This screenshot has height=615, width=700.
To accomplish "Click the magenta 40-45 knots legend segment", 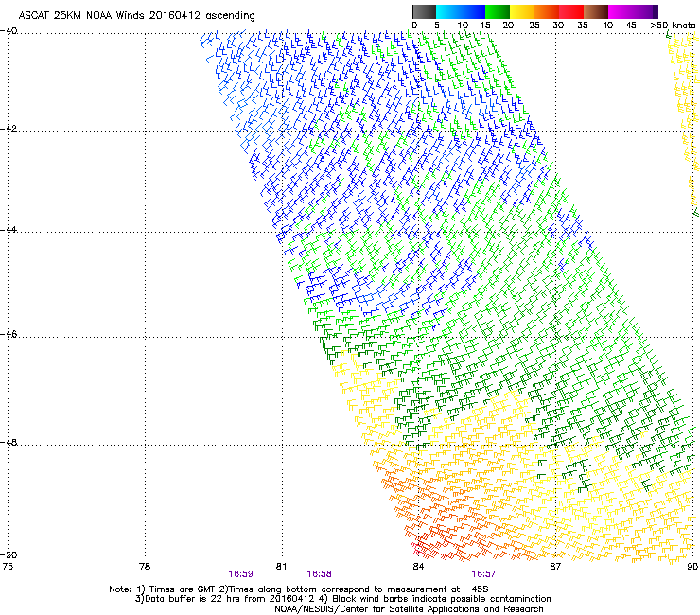I will pos(621,11).
